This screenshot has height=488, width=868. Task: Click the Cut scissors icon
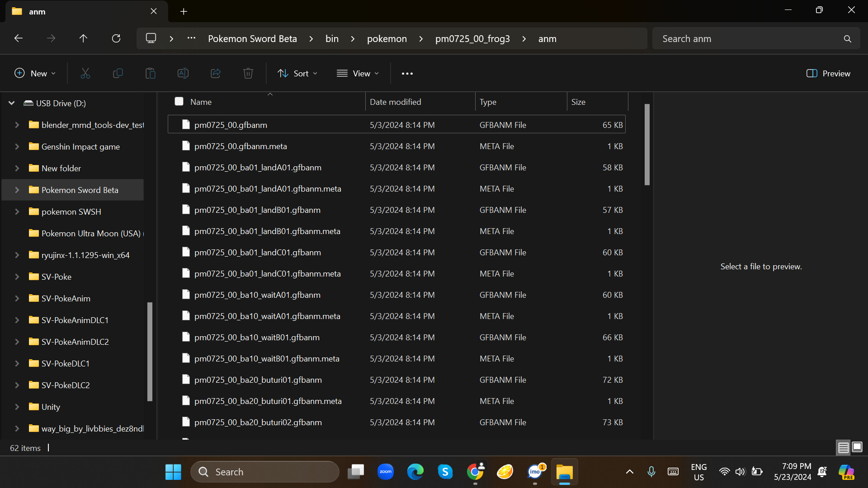[x=85, y=73]
